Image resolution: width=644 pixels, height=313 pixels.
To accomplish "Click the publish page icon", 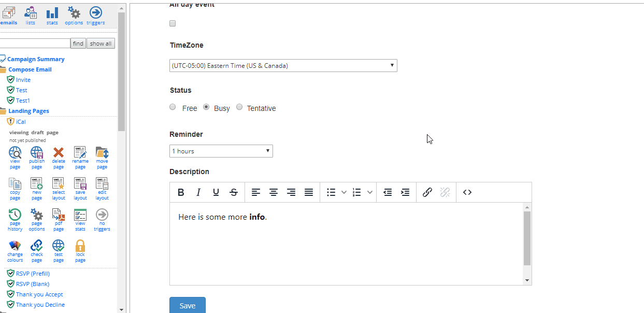I will [x=37, y=153].
